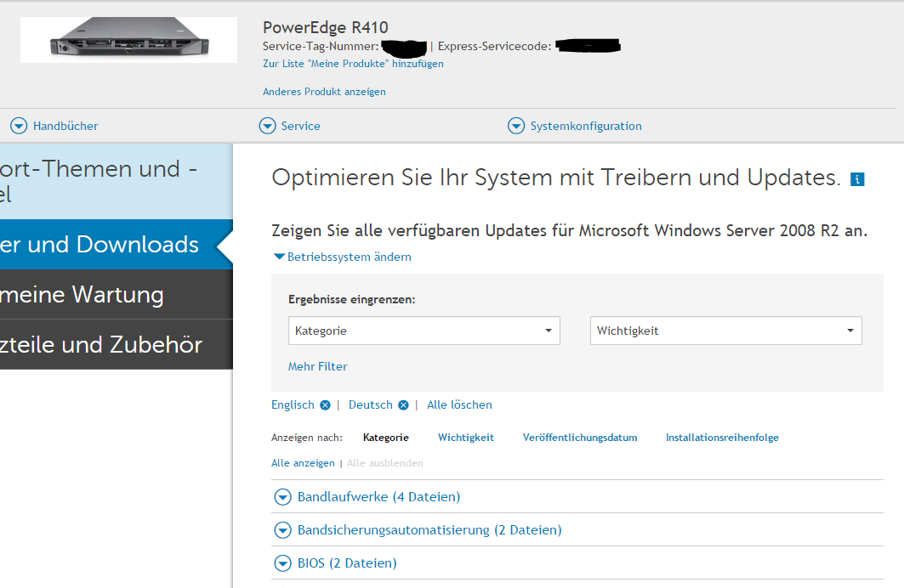The width and height of the screenshot is (904, 588).
Task: Click the Englisch filter label
Action: pos(293,404)
